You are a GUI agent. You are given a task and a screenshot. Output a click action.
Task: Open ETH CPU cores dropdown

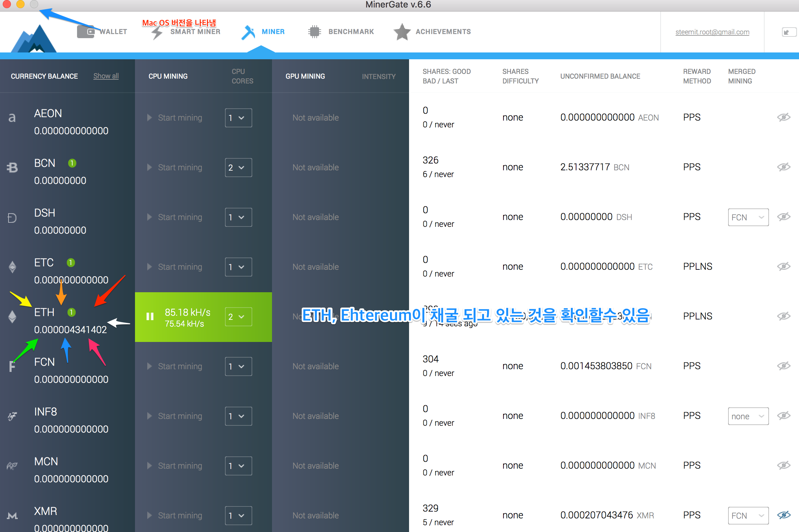tap(238, 317)
